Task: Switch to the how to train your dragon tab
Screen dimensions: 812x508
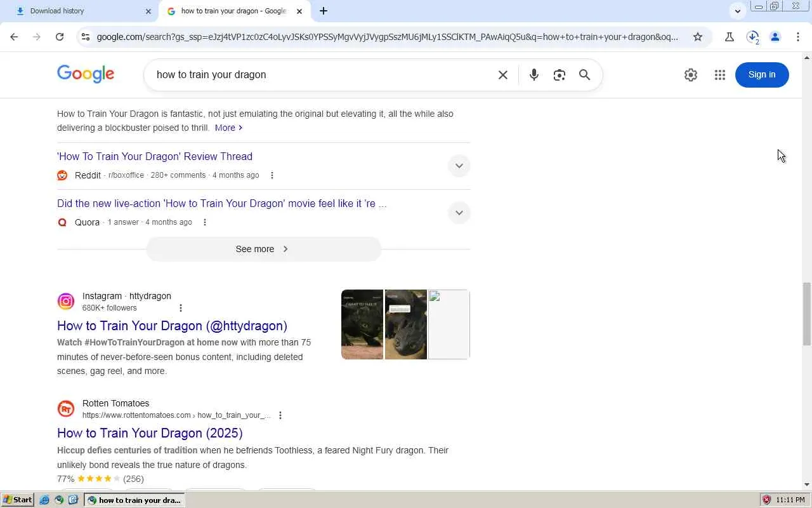Action: pyautogui.click(x=234, y=11)
